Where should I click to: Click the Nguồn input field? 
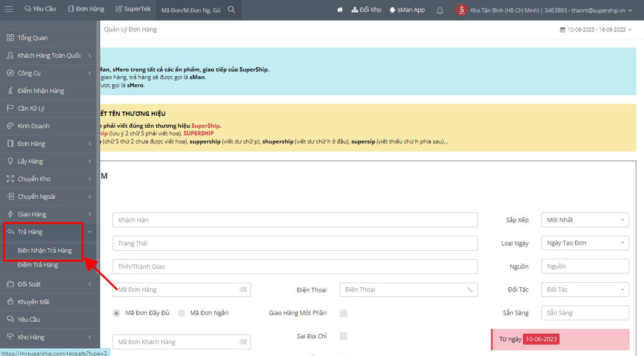coord(585,266)
